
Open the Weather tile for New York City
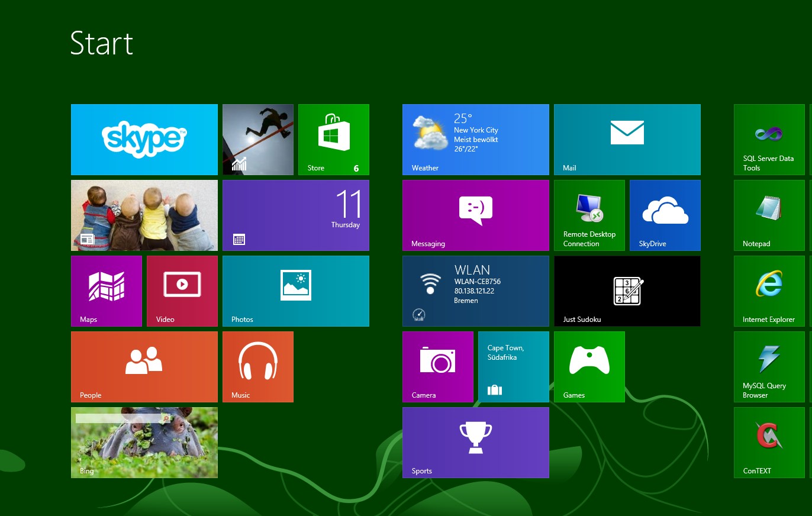click(475, 140)
